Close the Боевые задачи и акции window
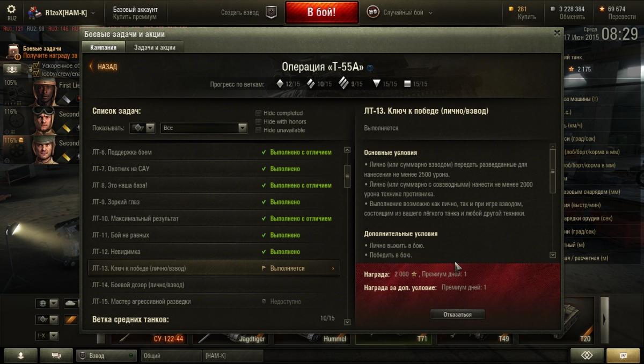The width and height of the screenshot is (644, 364). point(557,33)
